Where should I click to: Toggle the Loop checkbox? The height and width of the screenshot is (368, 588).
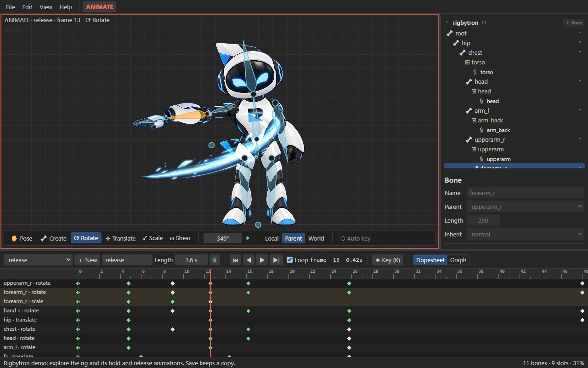pyautogui.click(x=289, y=260)
